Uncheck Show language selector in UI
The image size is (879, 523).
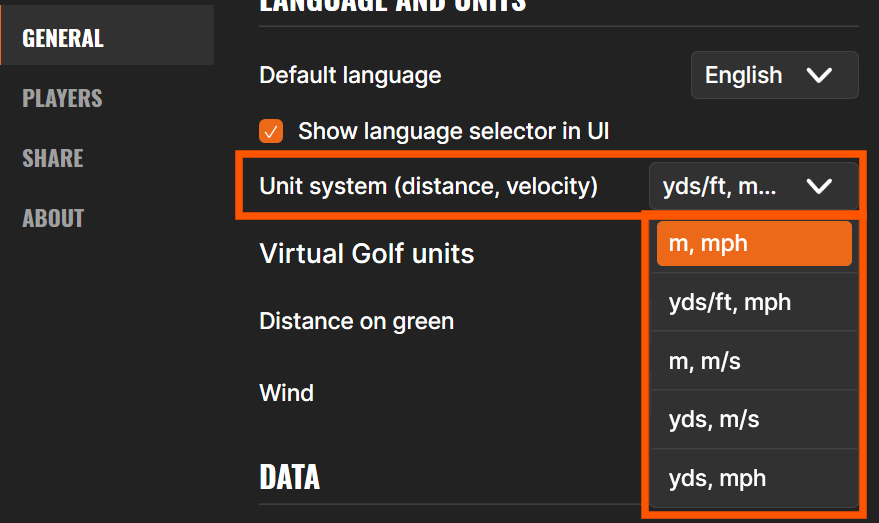(270, 131)
